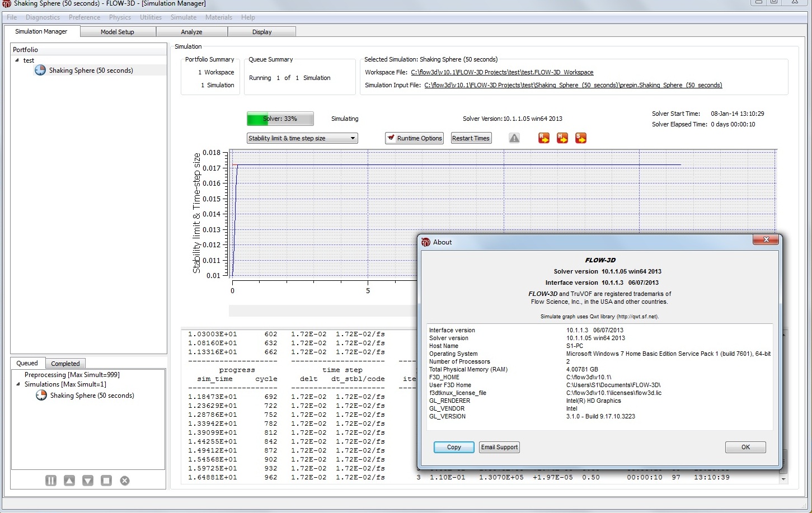The height and width of the screenshot is (513, 812).
Task: Click Total Physical Memory value 4.00781 GB
Action: click(582, 369)
